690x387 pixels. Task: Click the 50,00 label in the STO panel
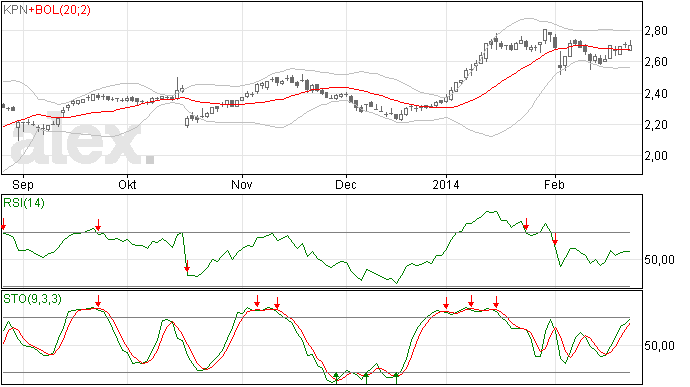[x=659, y=346]
